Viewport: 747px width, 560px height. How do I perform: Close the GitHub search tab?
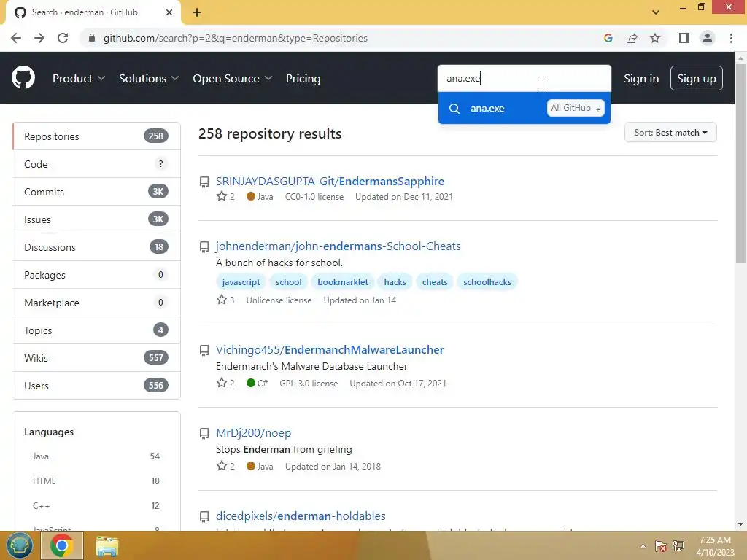pos(169,12)
